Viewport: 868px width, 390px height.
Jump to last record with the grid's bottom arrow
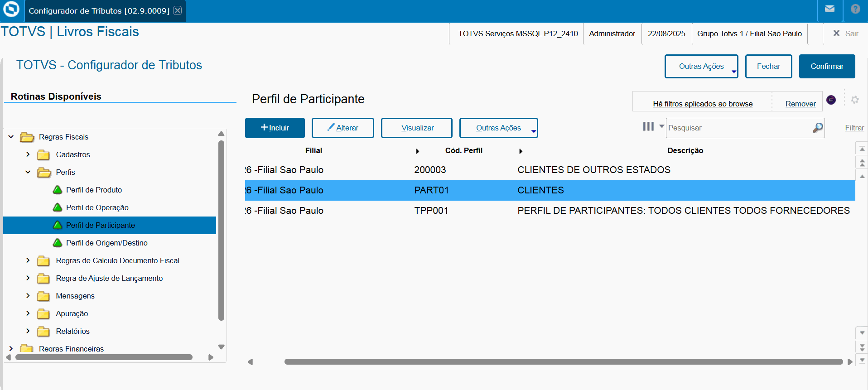tap(862, 361)
